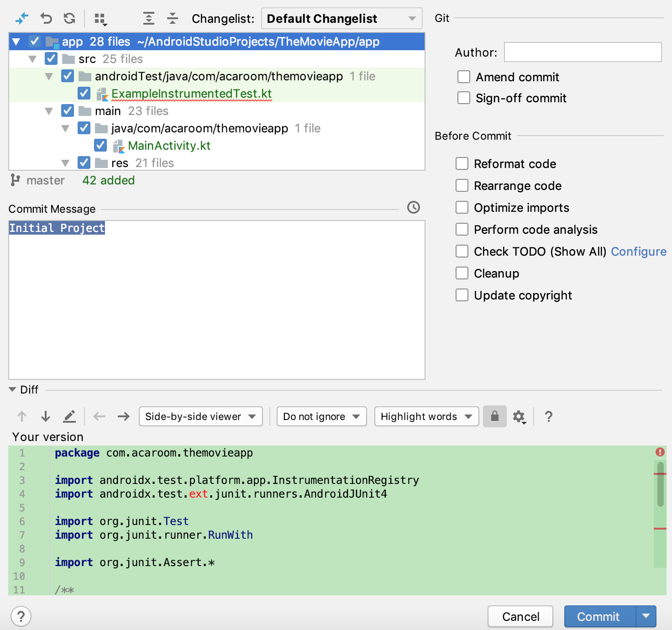Click the Collapse All tree icon
The image size is (672, 630).
click(172, 19)
